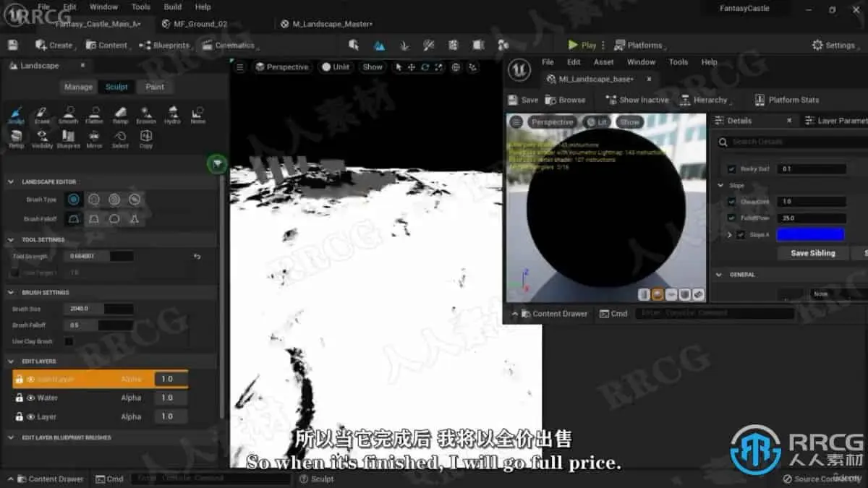Image resolution: width=868 pixels, height=488 pixels.
Task: Reset Tool Strength to default
Action: tap(197, 256)
